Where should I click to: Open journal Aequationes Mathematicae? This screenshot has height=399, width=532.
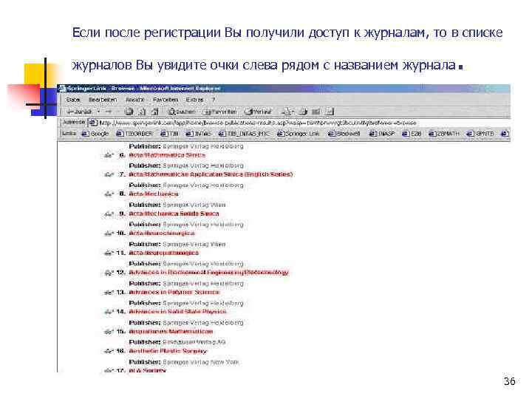pos(171,332)
